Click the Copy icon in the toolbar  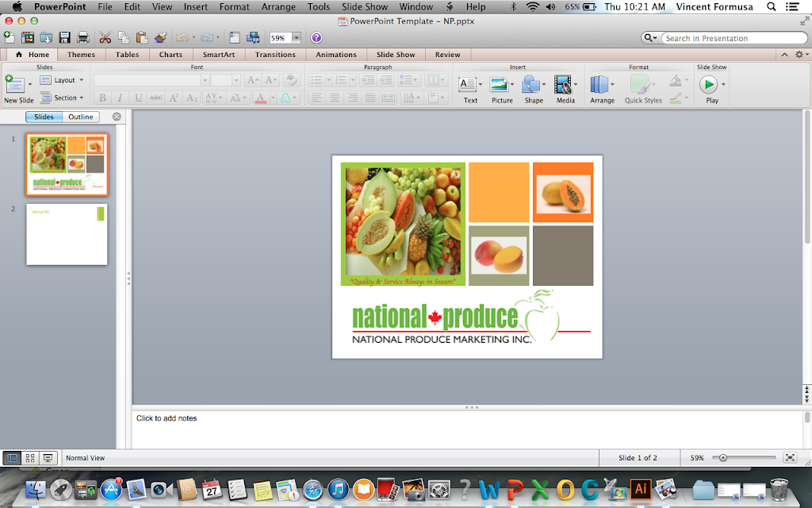click(123, 37)
